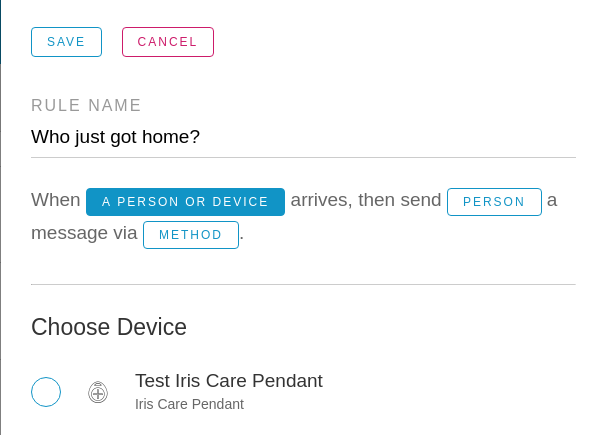Cancel rule editing with the CANCEL button

pyautogui.click(x=168, y=42)
